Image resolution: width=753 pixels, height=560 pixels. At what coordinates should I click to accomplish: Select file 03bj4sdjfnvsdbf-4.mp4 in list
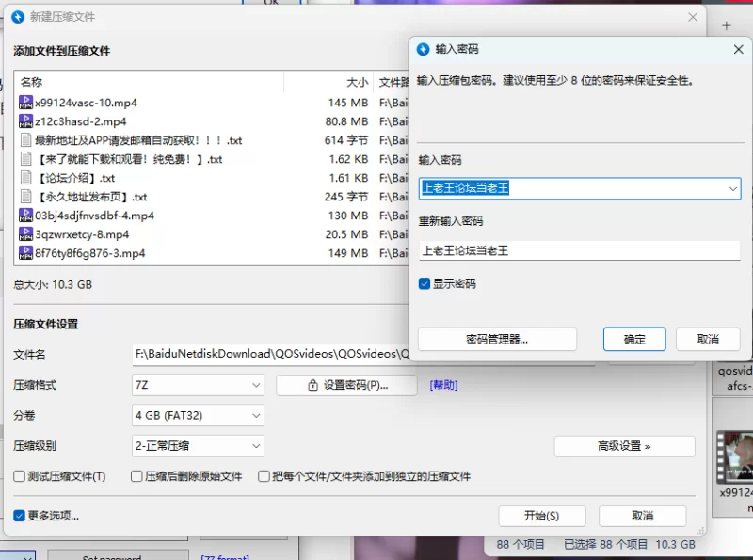pyautogui.click(x=95, y=216)
